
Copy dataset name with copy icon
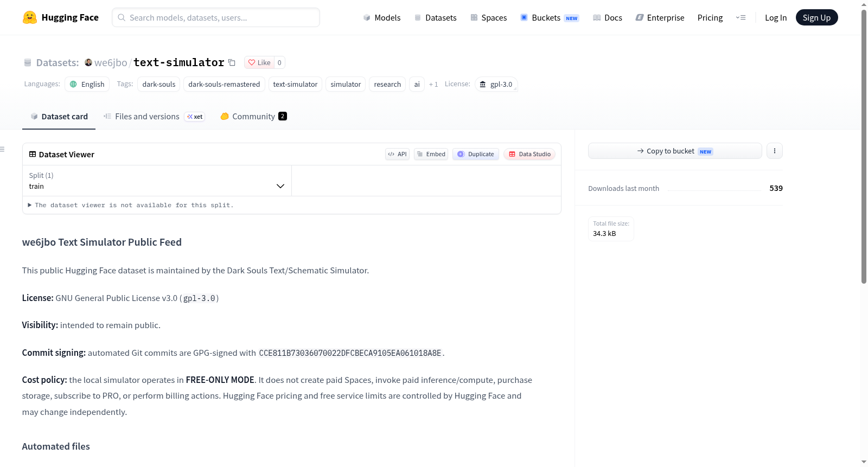pos(232,62)
